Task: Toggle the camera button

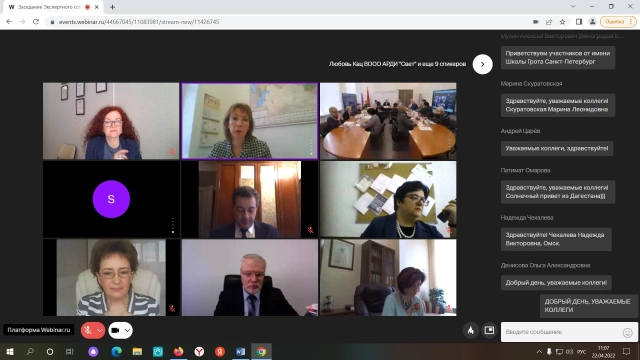Action: 116,330
